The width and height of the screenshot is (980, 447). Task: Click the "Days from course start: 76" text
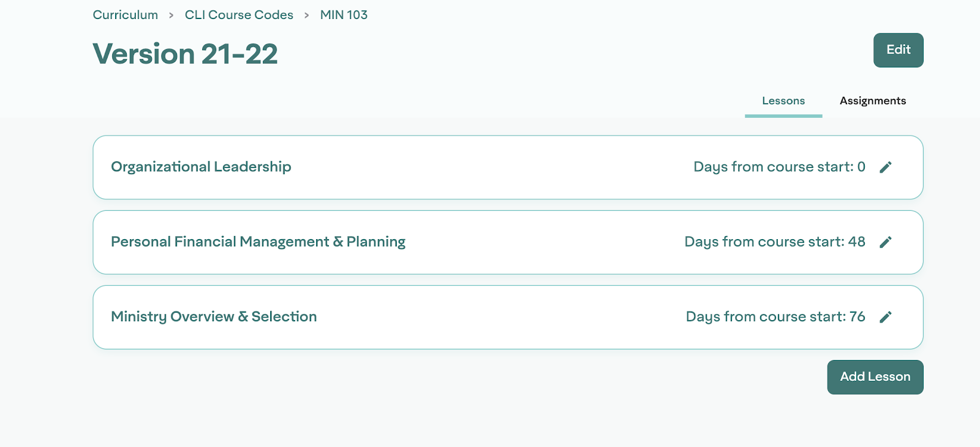[x=775, y=316]
